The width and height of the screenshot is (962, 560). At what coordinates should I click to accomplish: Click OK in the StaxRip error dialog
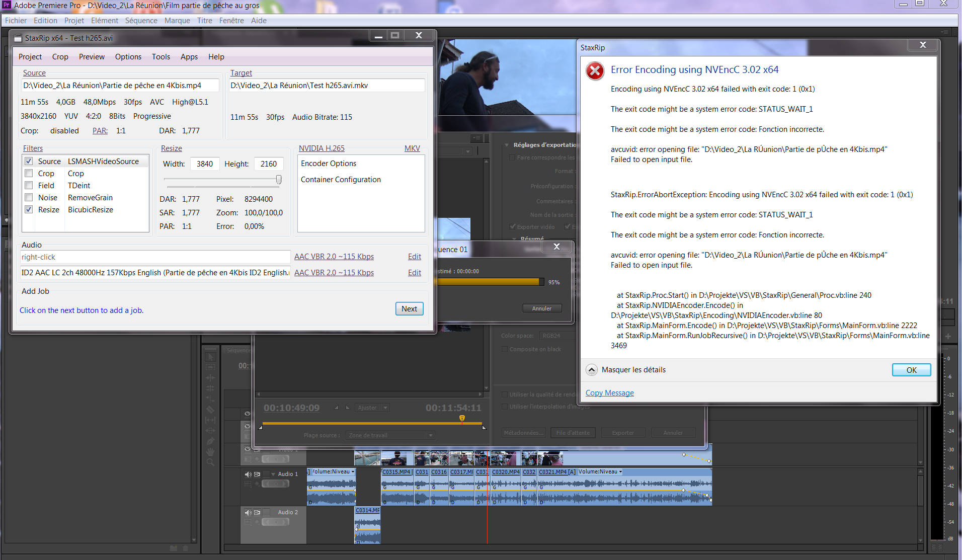pos(911,370)
